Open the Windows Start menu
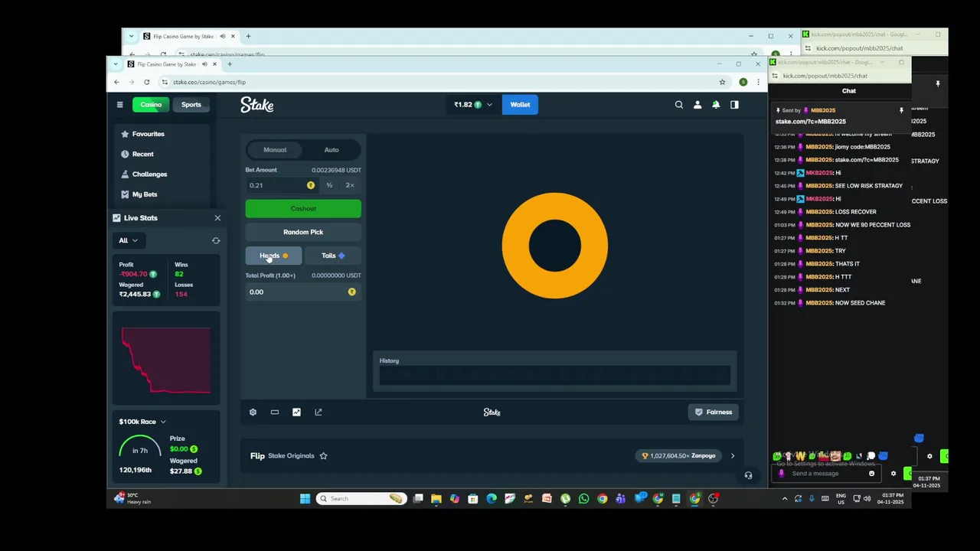The image size is (980, 551). pyautogui.click(x=305, y=499)
